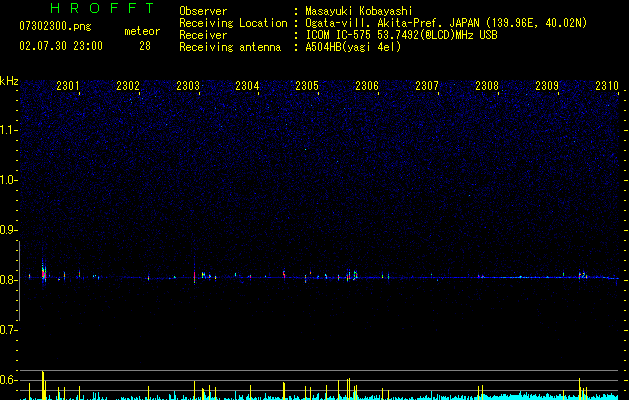Click the strong meteor echo just before 2301
Screen dimensions: 629x400
(x=44, y=273)
